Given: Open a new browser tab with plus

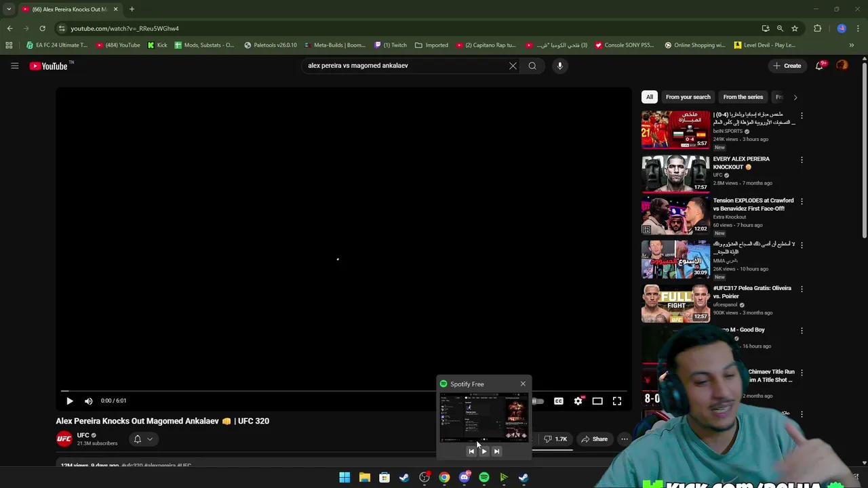Looking at the screenshot, I should point(132,9).
